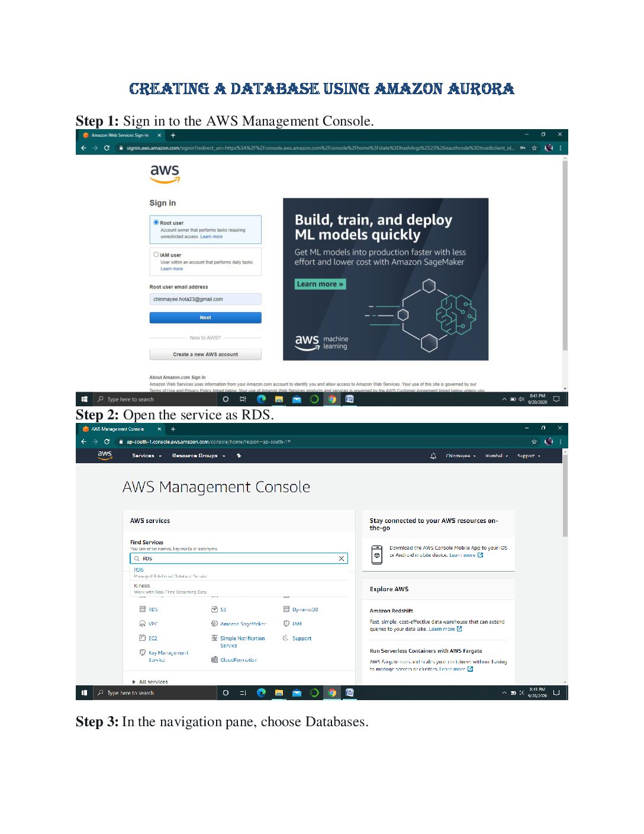The width and height of the screenshot is (644, 834).
Task: Open the Services dropdown in AWS navbar
Action: (146, 456)
